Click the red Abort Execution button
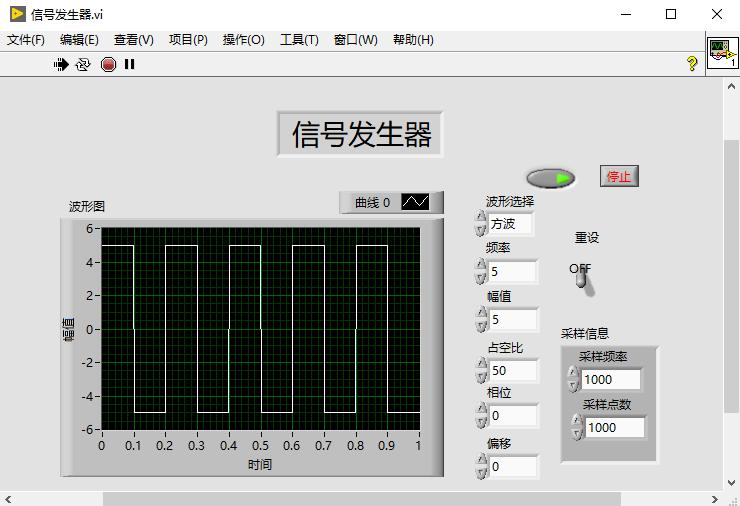This screenshot has width=740, height=506. point(109,64)
